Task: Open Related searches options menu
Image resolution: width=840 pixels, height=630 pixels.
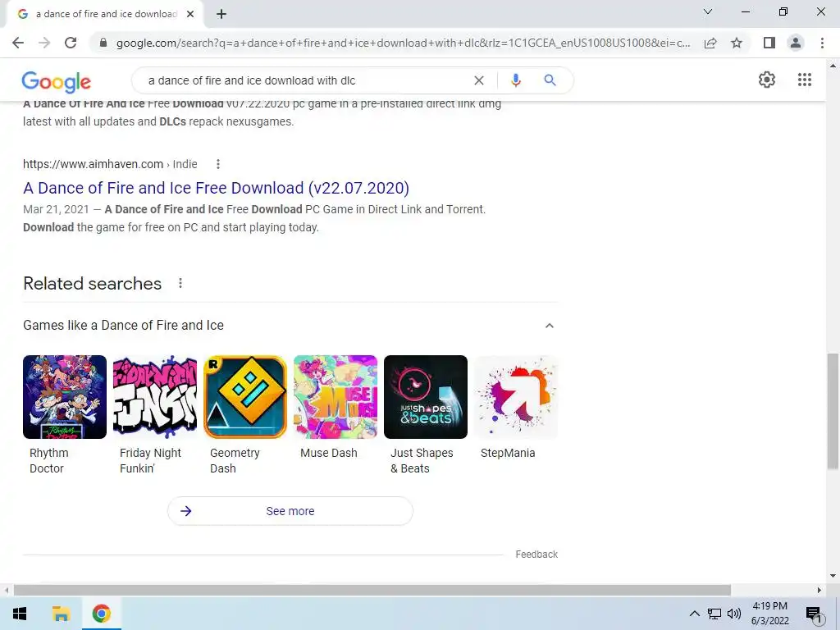Action: click(180, 283)
